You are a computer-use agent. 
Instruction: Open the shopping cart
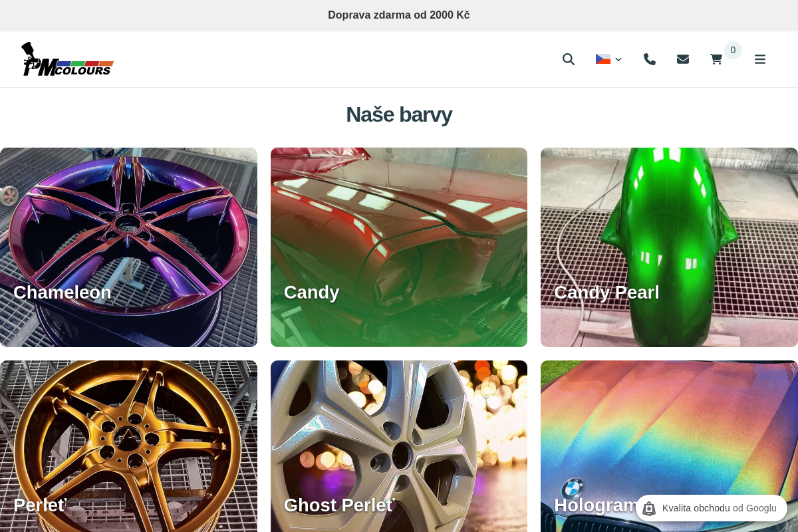click(716, 59)
